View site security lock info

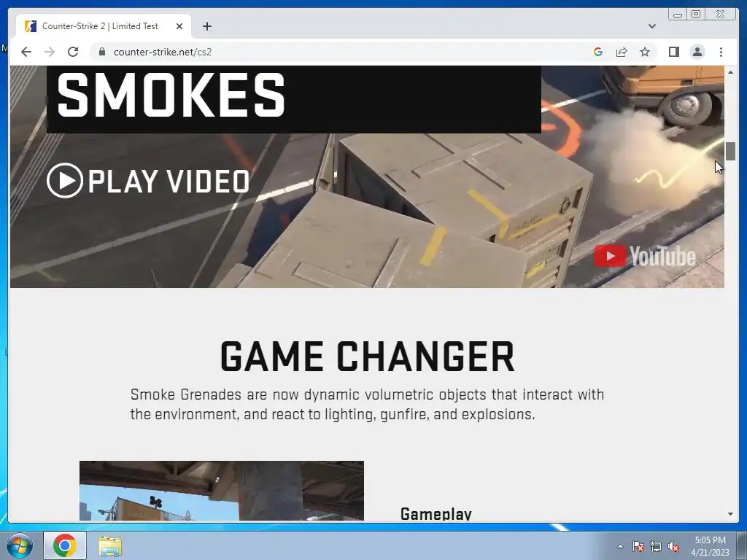102,52
